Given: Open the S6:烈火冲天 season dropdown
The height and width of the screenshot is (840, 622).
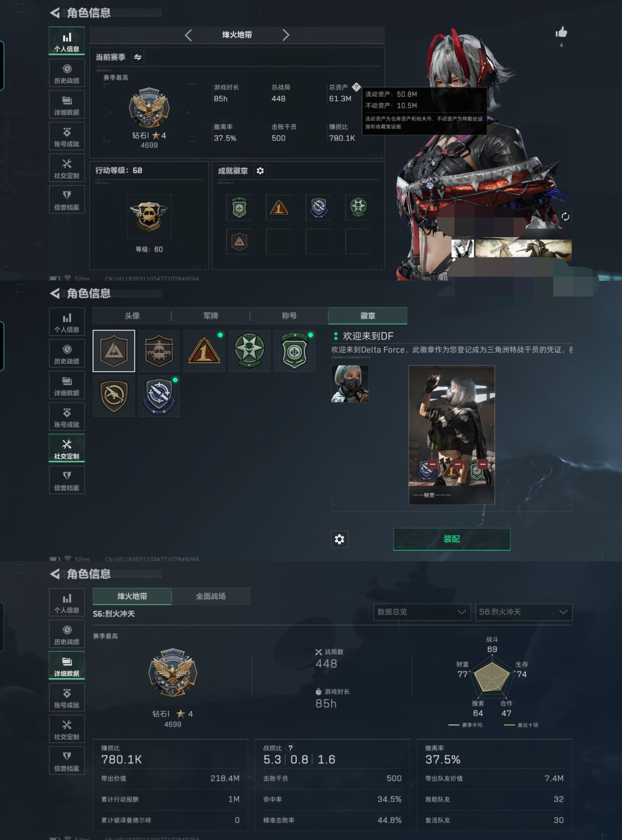Looking at the screenshot, I should tap(524, 612).
